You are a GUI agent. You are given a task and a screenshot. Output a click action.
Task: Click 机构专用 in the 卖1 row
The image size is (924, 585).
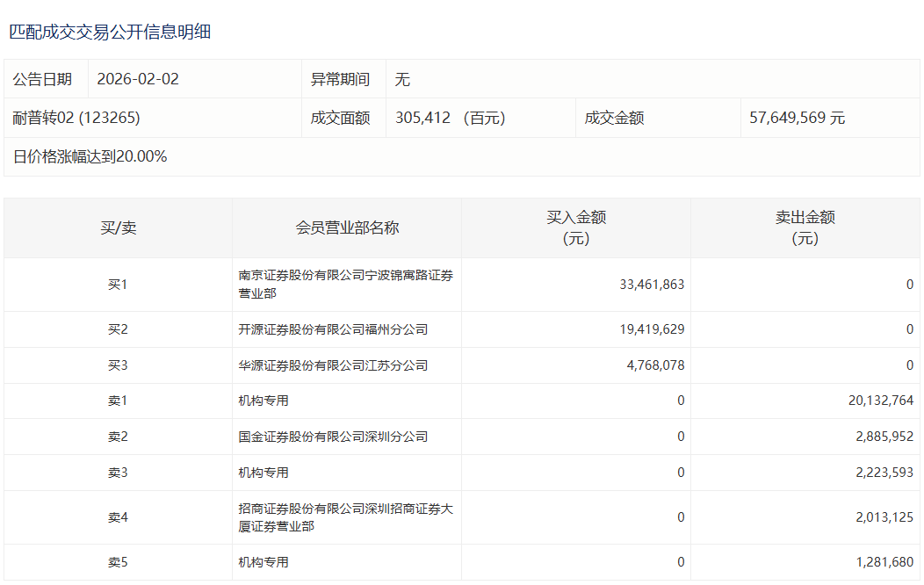pos(263,401)
